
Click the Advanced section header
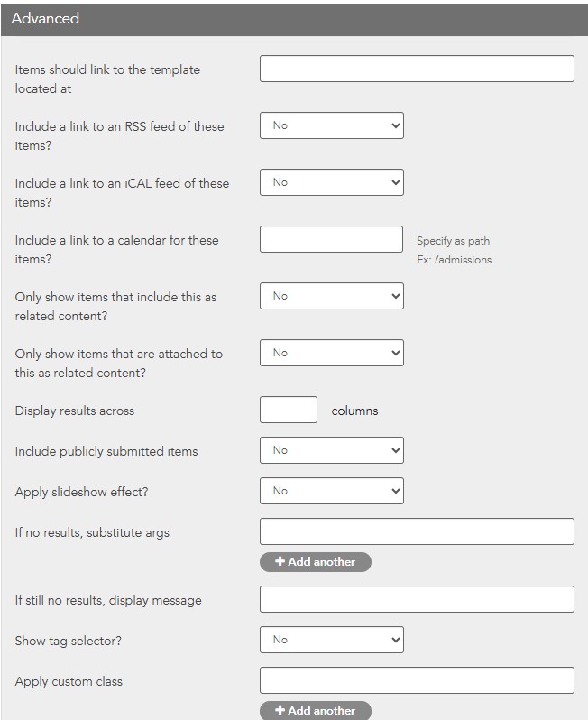[x=294, y=18]
